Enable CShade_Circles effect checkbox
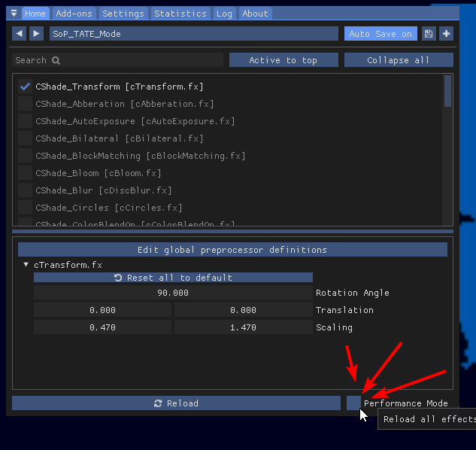Viewport: 476px width, 450px height. click(26, 208)
